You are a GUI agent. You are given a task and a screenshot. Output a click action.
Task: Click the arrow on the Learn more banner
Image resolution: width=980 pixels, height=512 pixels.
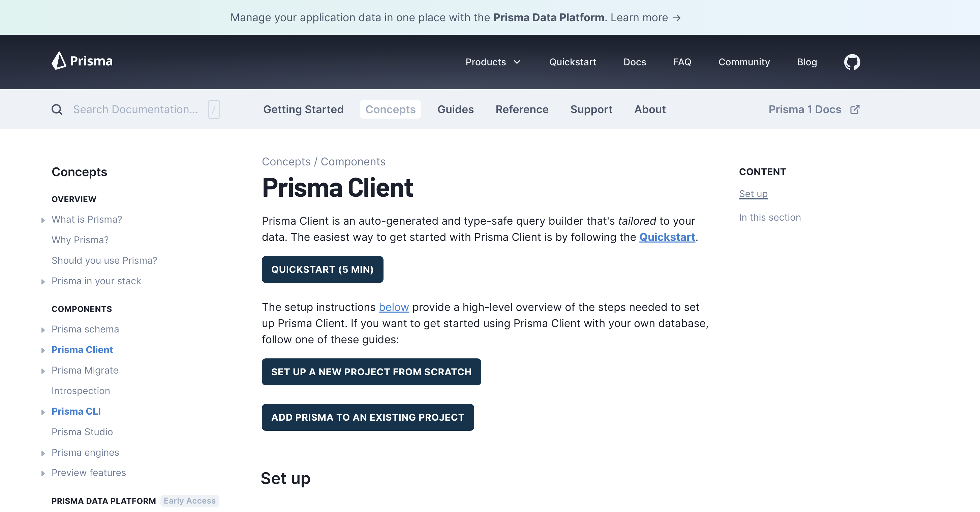tap(677, 17)
